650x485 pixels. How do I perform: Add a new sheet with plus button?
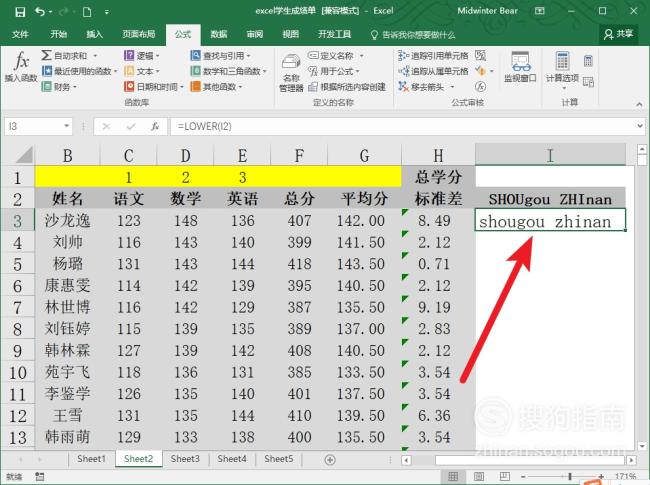point(330,460)
